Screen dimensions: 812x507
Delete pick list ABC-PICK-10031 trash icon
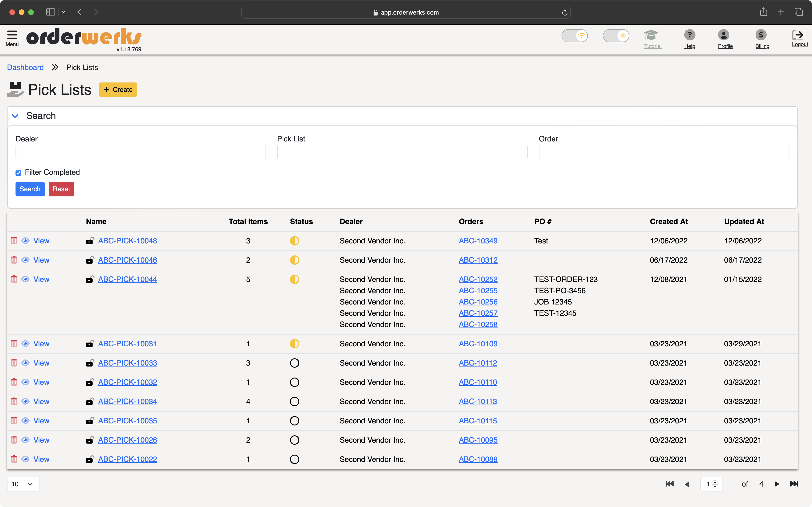(14, 344)
